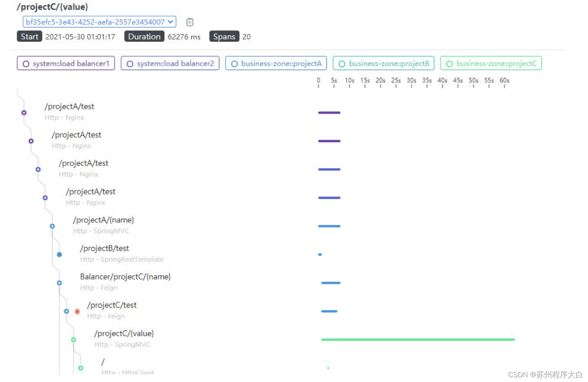Click the Balancer/projectC/{name} span node circle
This screenshot has height=382, width=588.
tap(59, 283)
